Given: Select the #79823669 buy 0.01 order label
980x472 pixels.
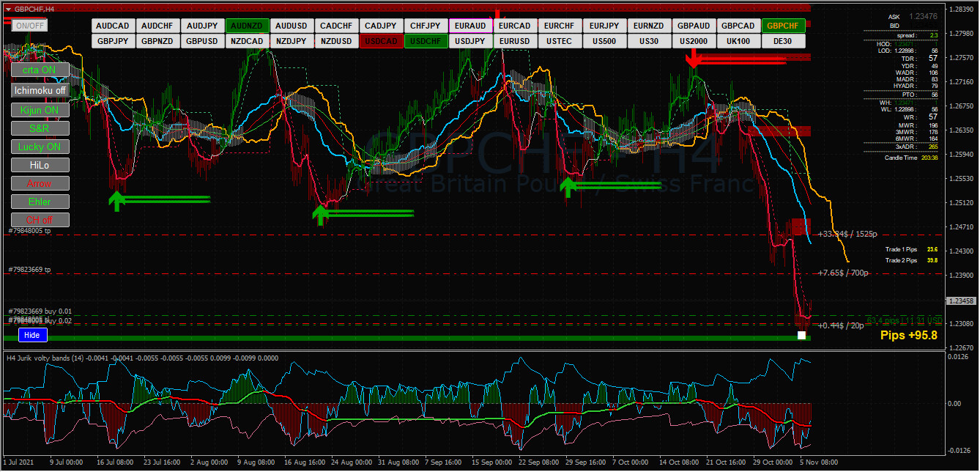Looking at the screenshot, I should pos(40,311).
